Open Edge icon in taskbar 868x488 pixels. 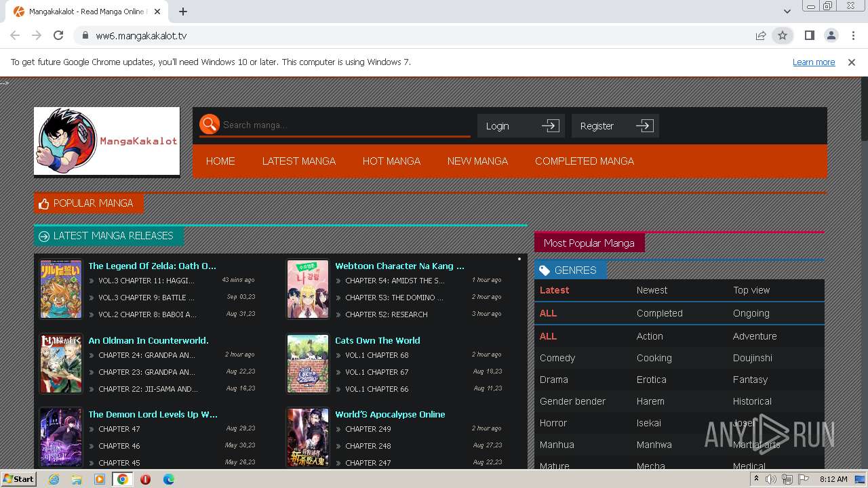tap(169, 479)
